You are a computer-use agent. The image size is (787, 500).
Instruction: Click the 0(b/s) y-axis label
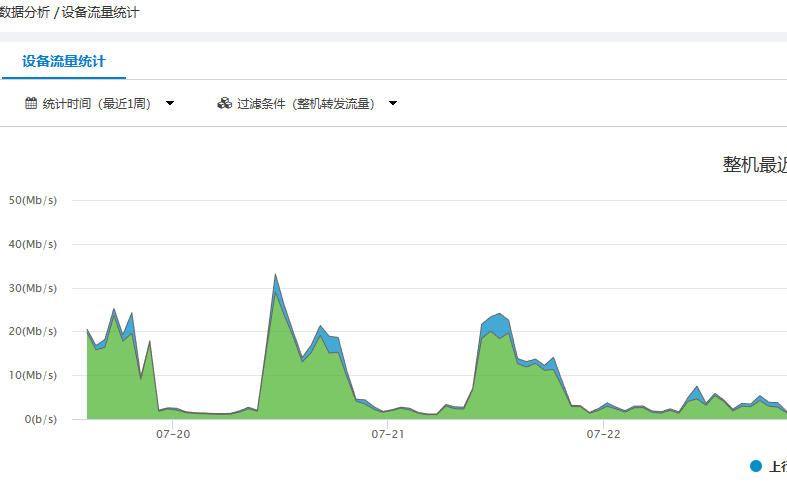38,419
